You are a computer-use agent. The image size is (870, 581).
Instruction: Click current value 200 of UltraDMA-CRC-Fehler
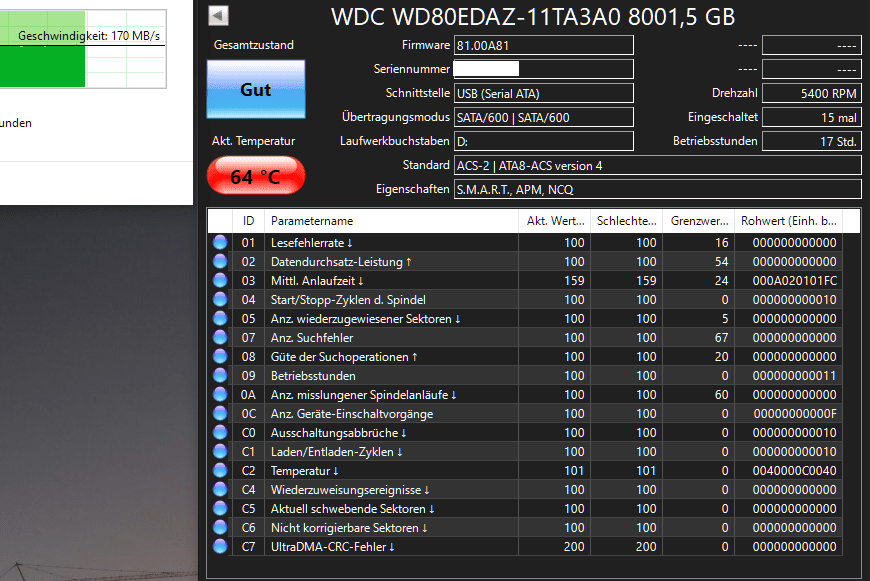[x=574, y=547]
